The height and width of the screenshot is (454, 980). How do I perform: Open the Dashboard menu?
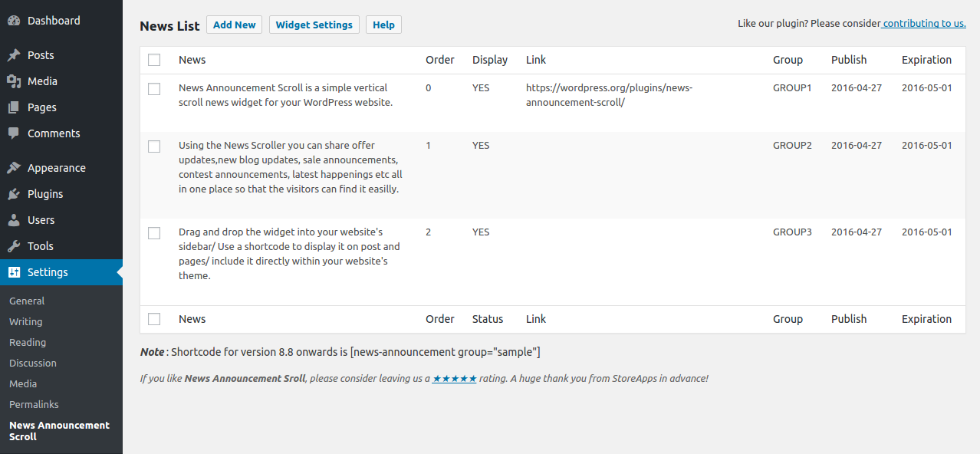(x=61, y=21)
